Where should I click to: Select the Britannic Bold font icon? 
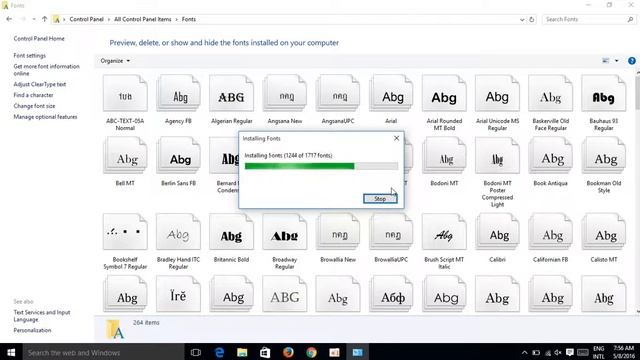(231, 232)
